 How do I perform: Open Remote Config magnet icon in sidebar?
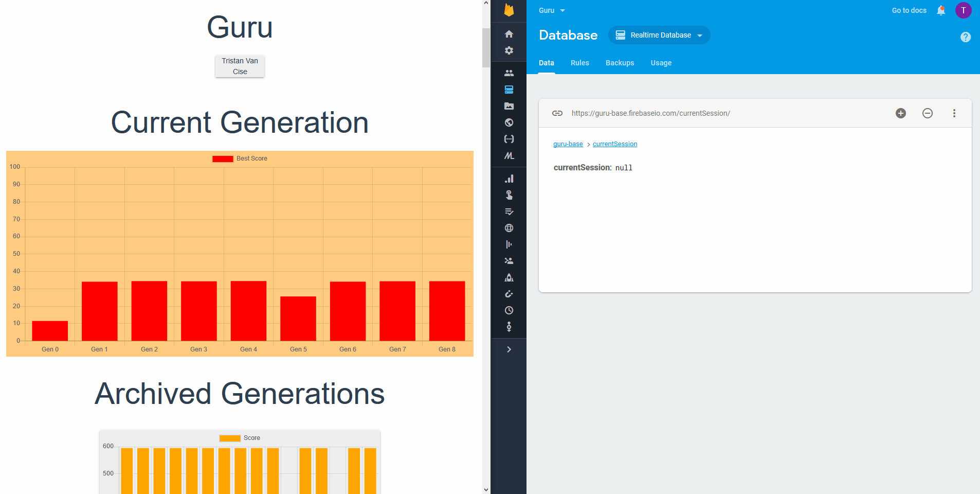pos(509,294)
